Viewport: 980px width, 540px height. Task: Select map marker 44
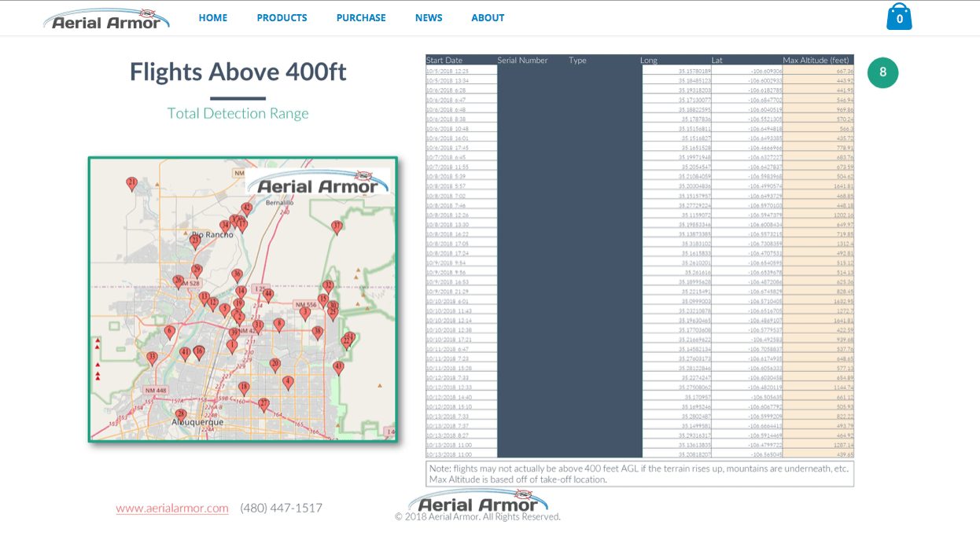[x=268, y=295]
